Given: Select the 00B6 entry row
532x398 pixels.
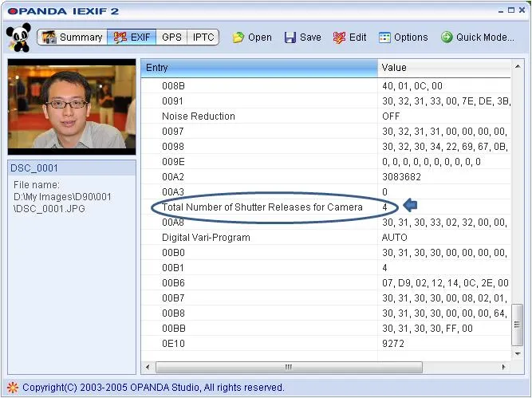Looking at the screenshot, I should click(325, 283).
